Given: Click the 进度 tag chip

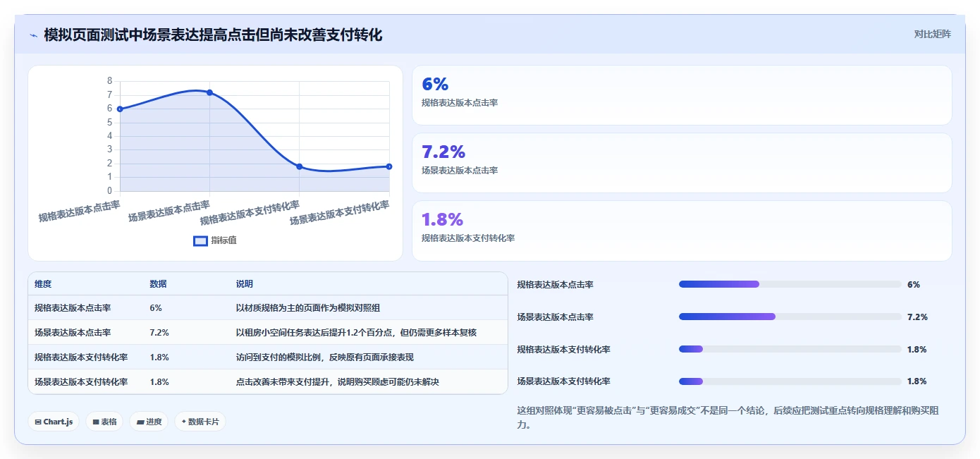Looking at the screenshot, I should pyautogui.click(x=149, y=422).
